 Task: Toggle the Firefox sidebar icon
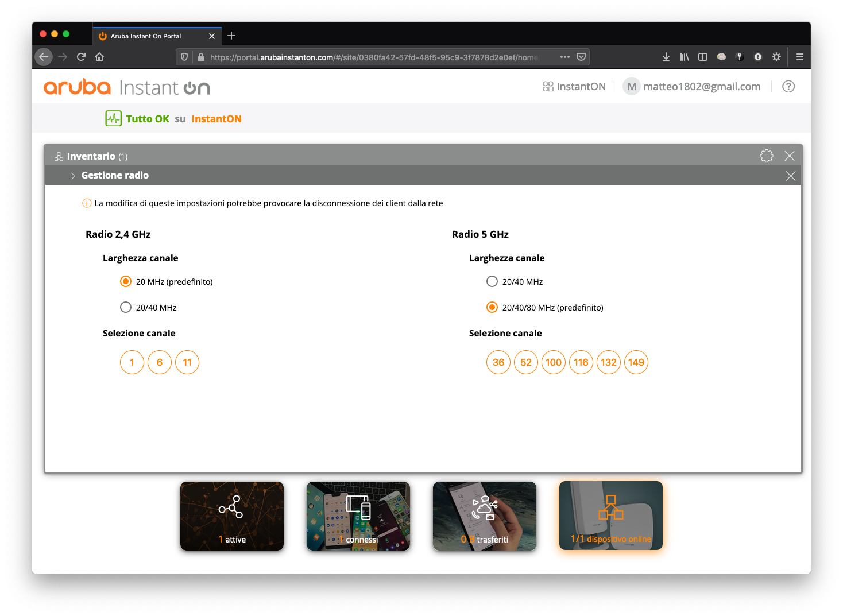tap(703, 57)
